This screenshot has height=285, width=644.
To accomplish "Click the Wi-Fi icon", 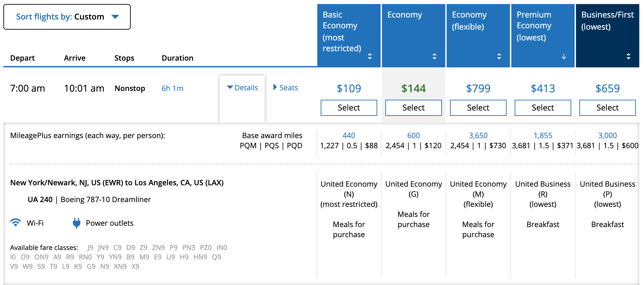I will [x=15, y=222].
